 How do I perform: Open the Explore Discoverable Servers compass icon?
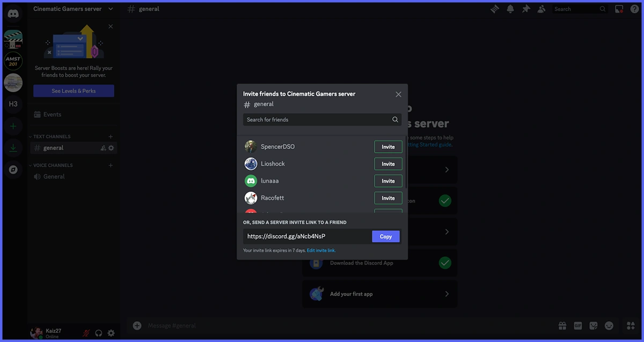tap(13, 169)
